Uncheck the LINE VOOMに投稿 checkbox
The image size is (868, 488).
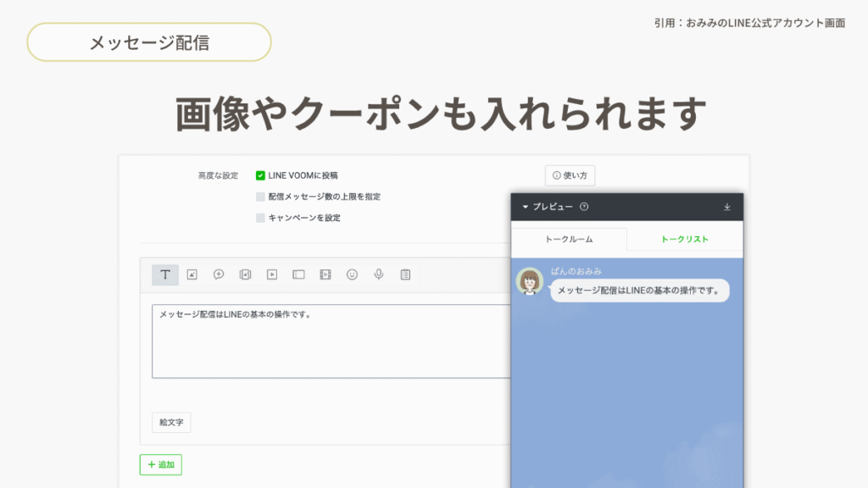[x=261, y=175]
